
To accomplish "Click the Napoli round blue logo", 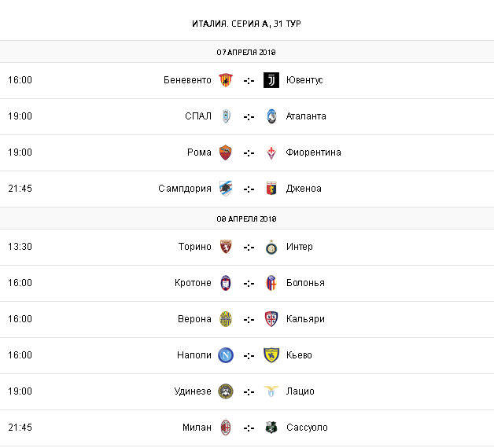I will (226, 355).
